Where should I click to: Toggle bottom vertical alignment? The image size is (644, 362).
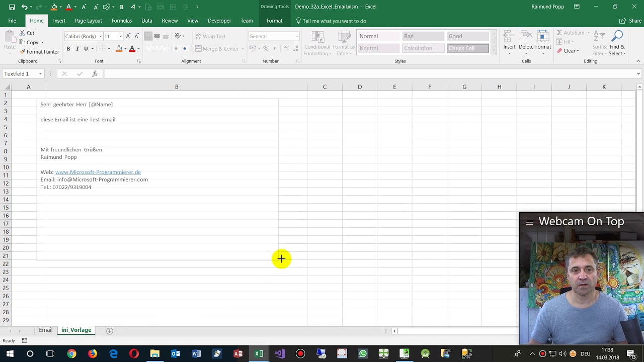[x=166, y=36]
